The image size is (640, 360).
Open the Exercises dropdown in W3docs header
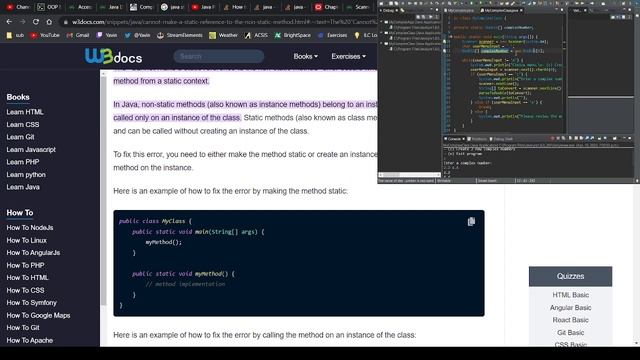pyautogui.click(x=348, y=56)
